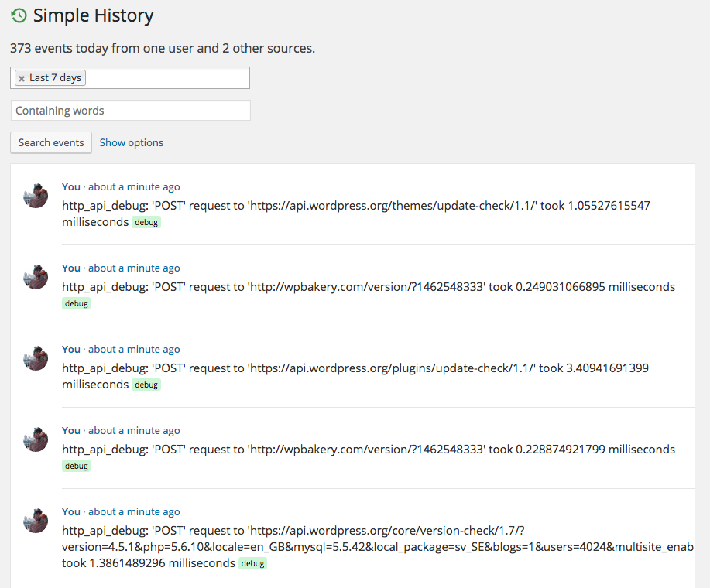This screenshot has width=710, height=588.
Task: Click the '373 events today' summary text
Action: tap(163, 48)
